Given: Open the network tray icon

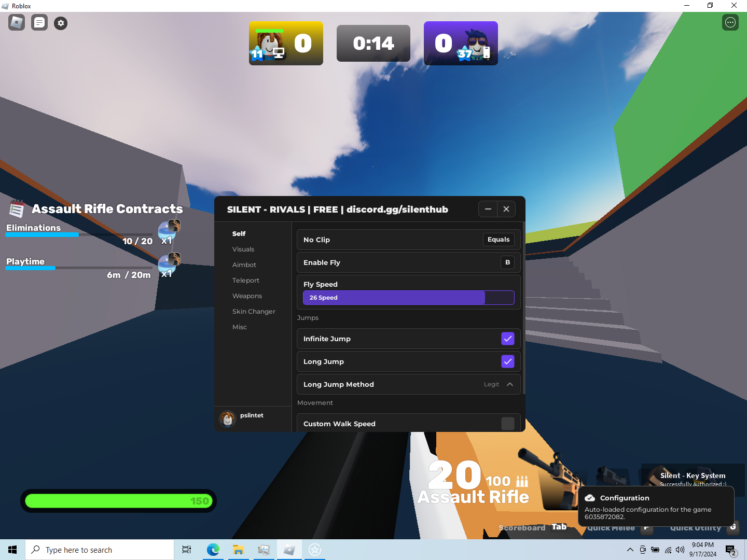Looking at the screenshot, I should (668, 550).
